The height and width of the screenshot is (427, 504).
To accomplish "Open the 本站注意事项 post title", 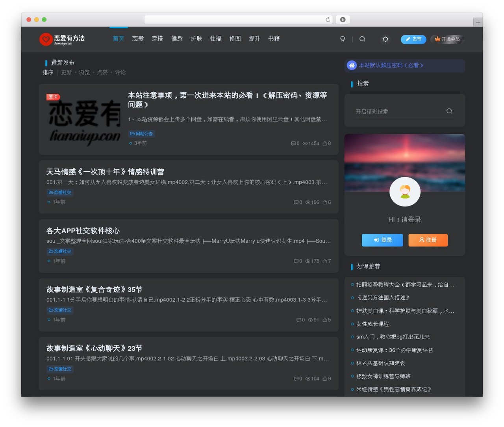I will [x=228, y=100].
